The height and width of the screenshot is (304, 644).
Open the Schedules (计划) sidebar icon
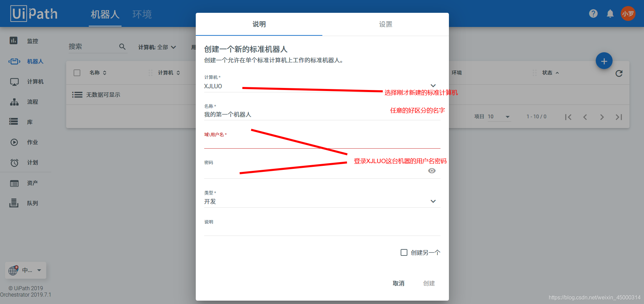[14, 163]
